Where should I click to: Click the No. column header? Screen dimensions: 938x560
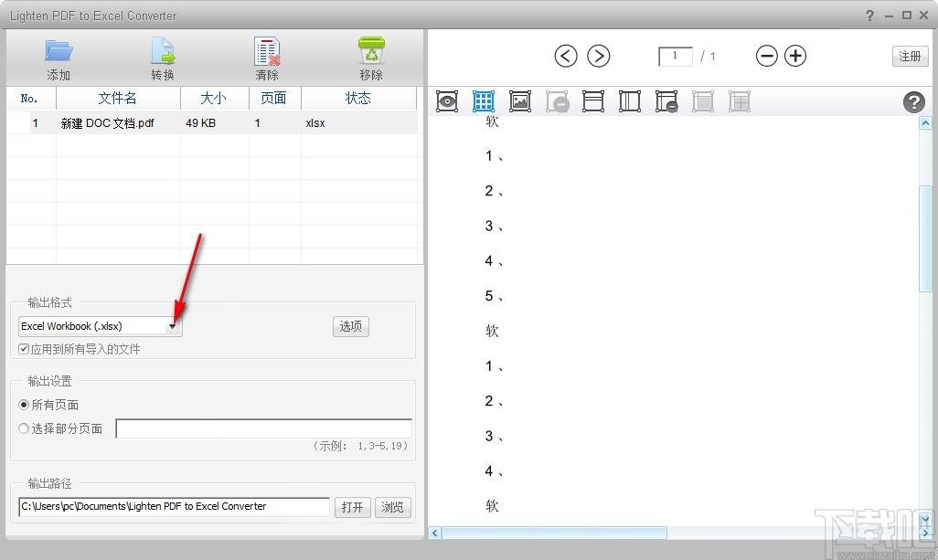point(30,98)
